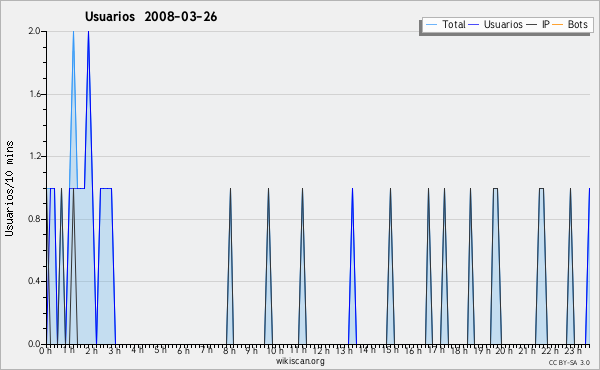Image resolution: width=600 pixels, height=370 pixels.
Task: Click the 'CC BY-SA 3.0' license text
Action: pos(569,362)
